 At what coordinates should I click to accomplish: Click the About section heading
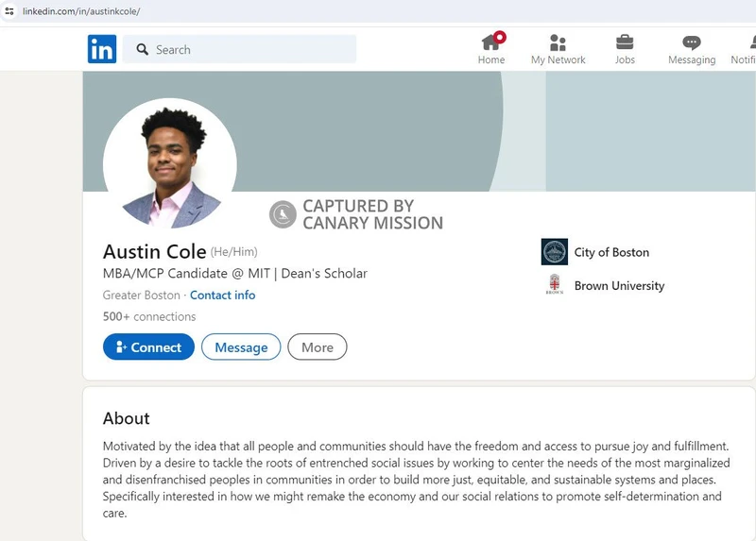click(127, 418)
